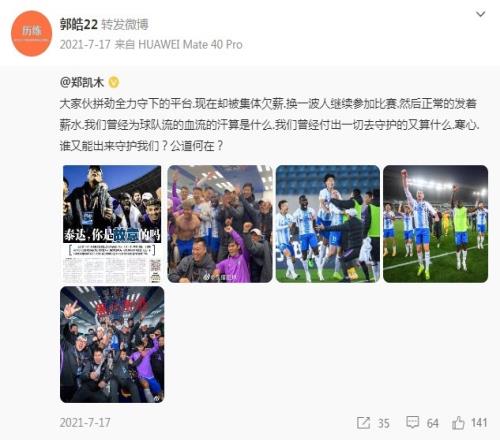Viewport: 500px width, 440px height.
Task: Open newspaper photo with 泰达 headline
Action: pos(112,224)
